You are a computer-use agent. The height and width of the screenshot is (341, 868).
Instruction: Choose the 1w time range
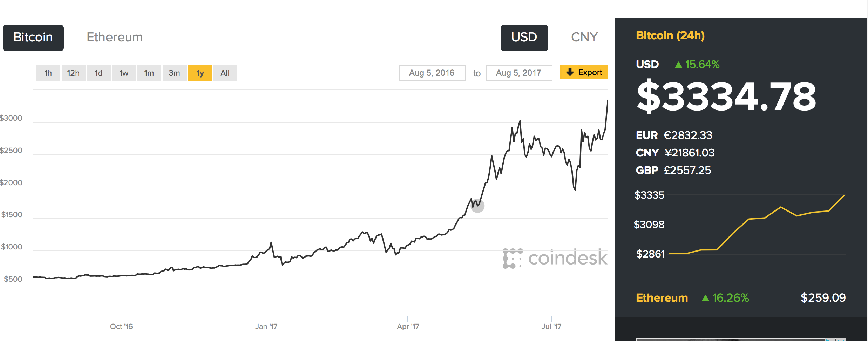[x=124, y=73]
